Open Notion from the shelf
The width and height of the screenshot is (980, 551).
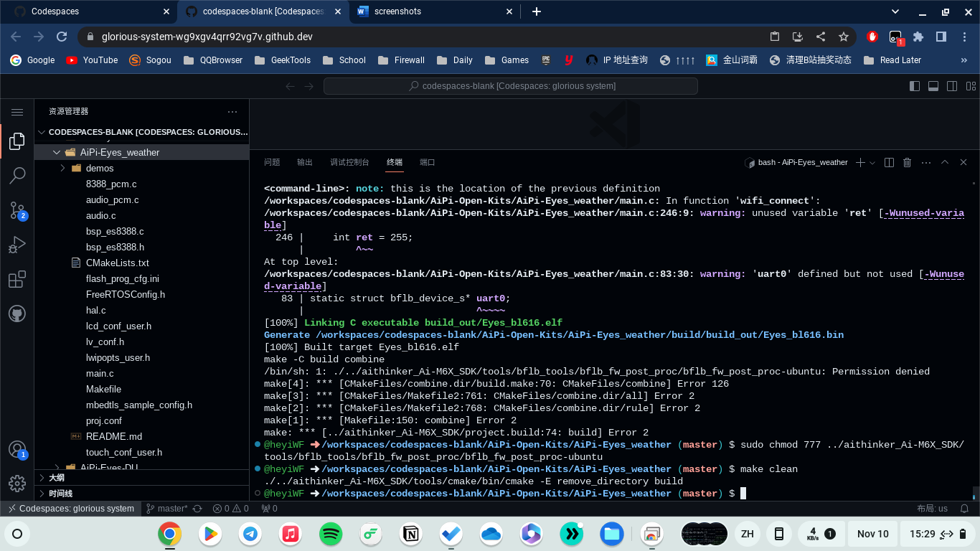(x=411, y=534)
